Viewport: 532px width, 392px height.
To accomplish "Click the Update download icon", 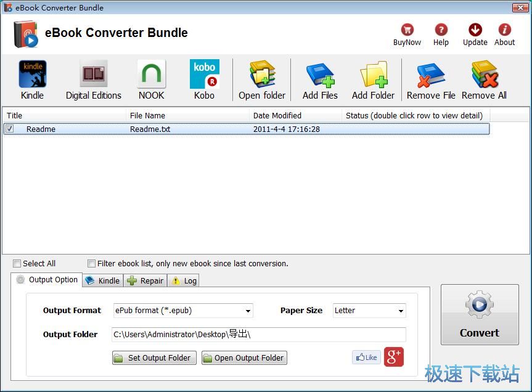I will pos(475,30).
